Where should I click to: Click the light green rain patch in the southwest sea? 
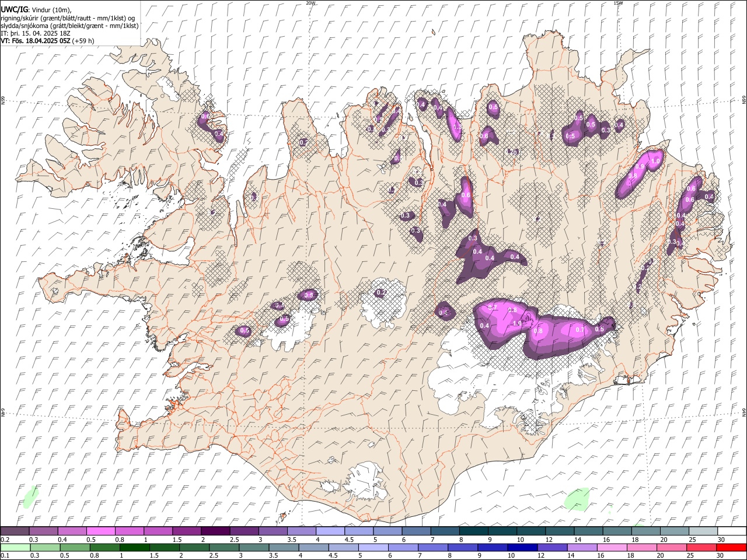tap(30, 496)
